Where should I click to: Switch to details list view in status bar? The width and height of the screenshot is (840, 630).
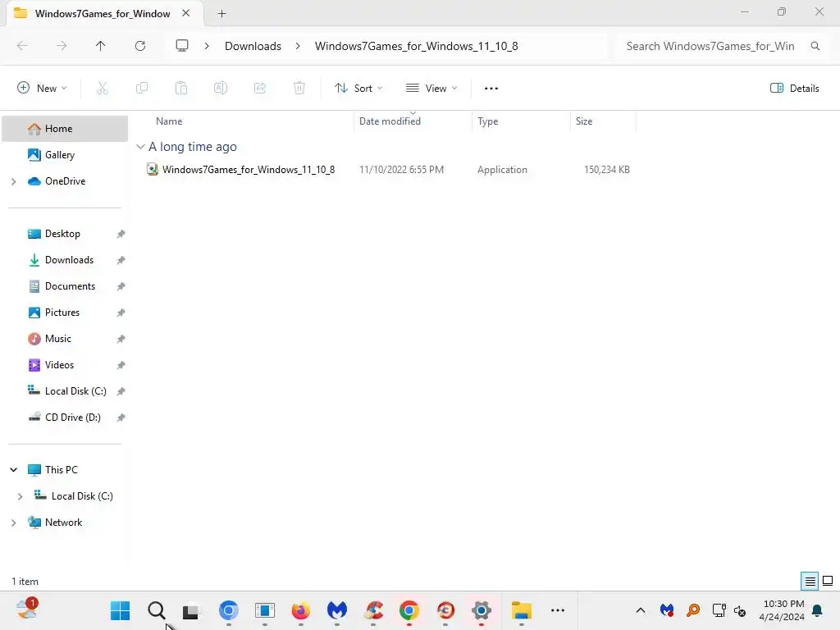(810, 582)
